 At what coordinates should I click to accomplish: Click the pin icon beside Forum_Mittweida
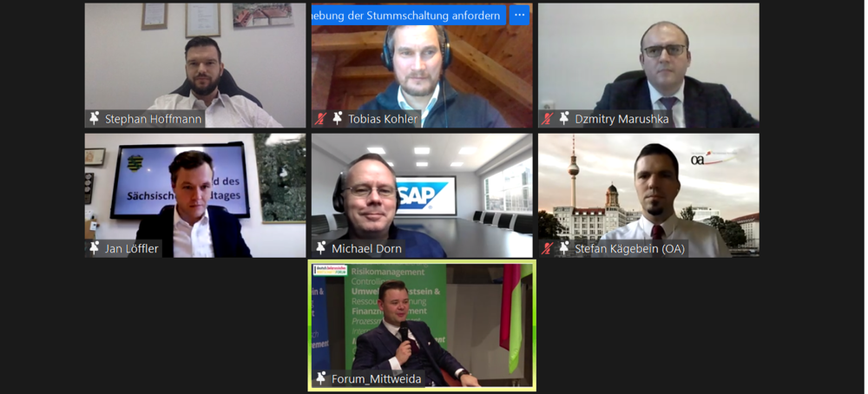click(320, 378)
